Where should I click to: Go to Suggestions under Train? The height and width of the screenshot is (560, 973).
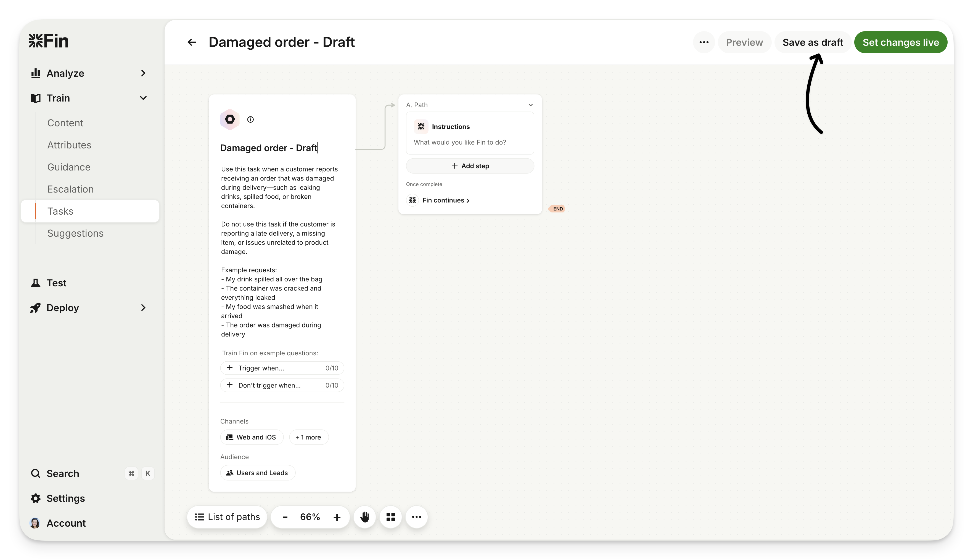(x=75, y=233)
